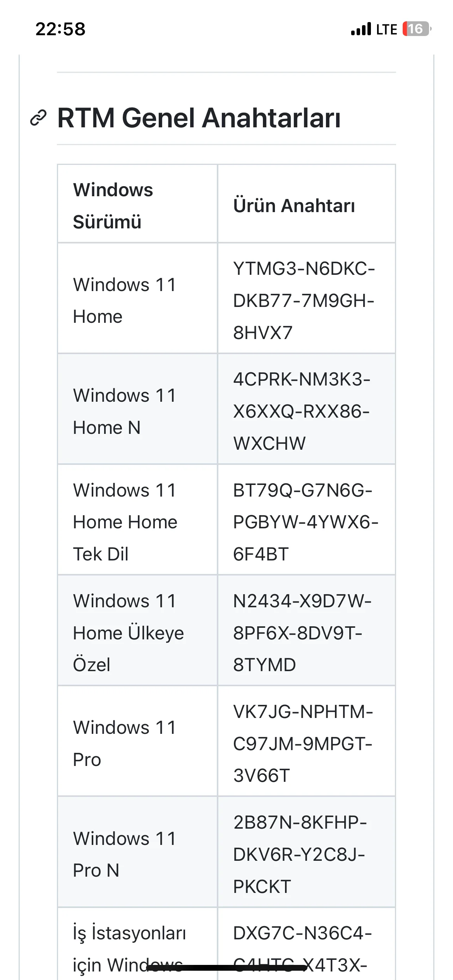Viewport: 453px width, 980px height.
Task: Click the anchor link icon beside RTM heading
Action: click(x=38, y=118)
